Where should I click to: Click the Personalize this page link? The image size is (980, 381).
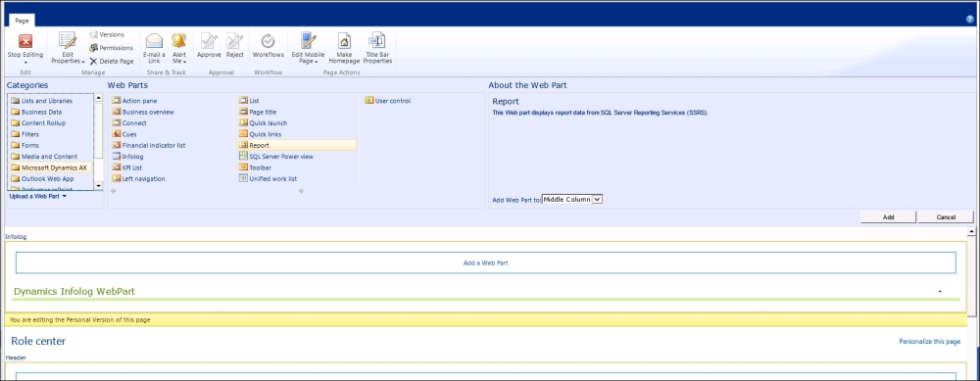point(929,342)
